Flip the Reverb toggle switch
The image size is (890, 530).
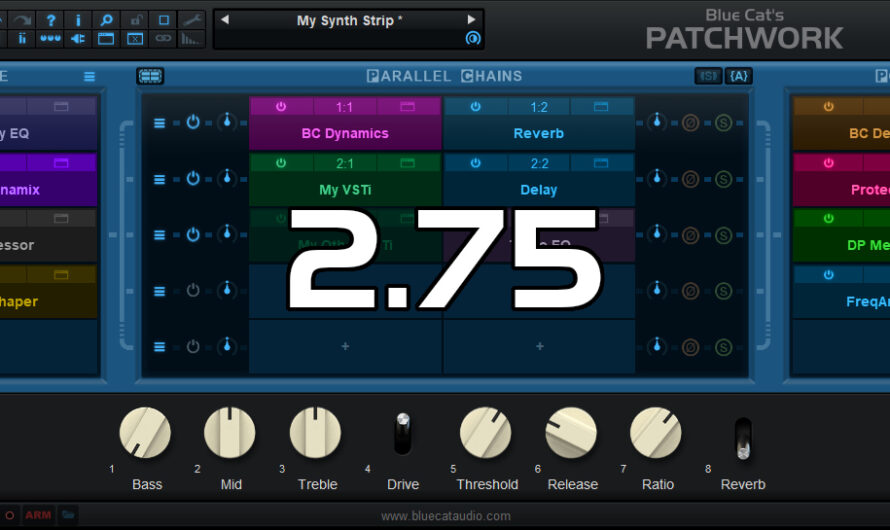pyautogui.click(x=743, y=438)
